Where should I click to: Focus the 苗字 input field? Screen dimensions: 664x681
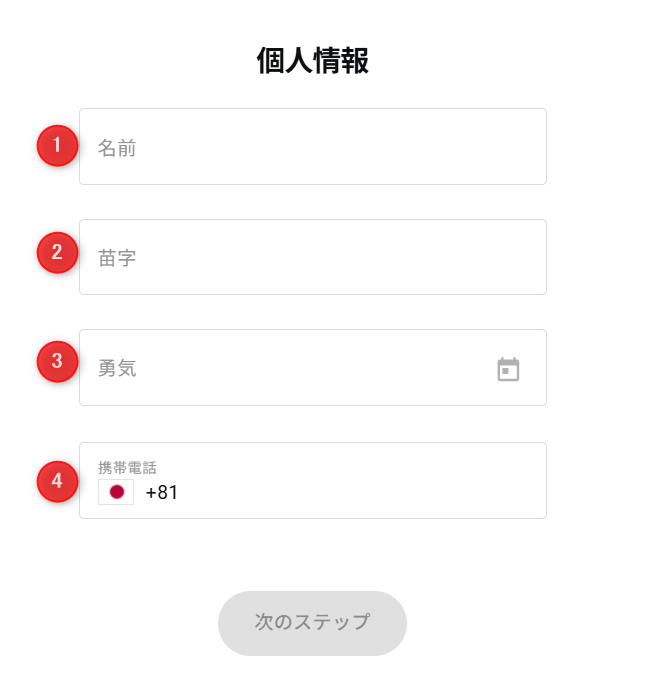point(312,257)
